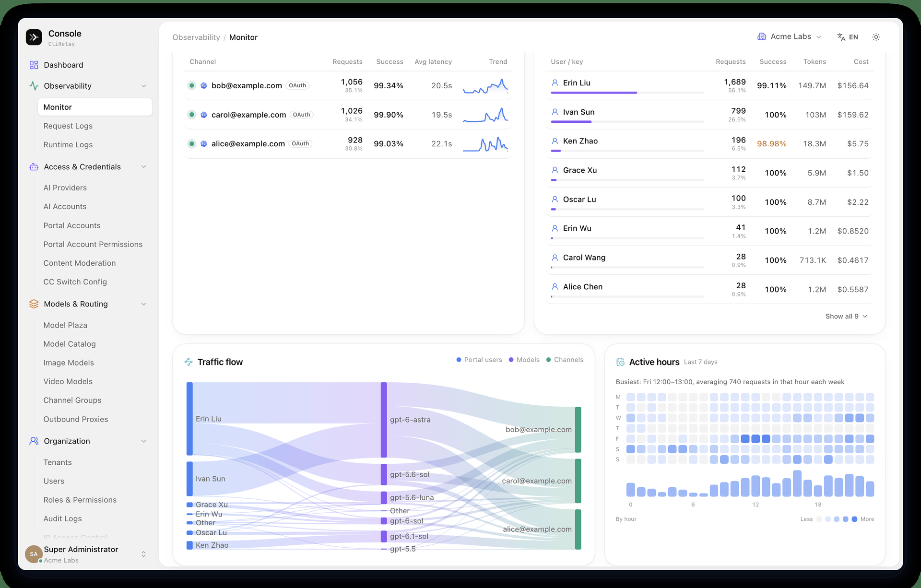
Task: Click the OAuth tag on carol@example.com
Action: (x=302, y=115)
